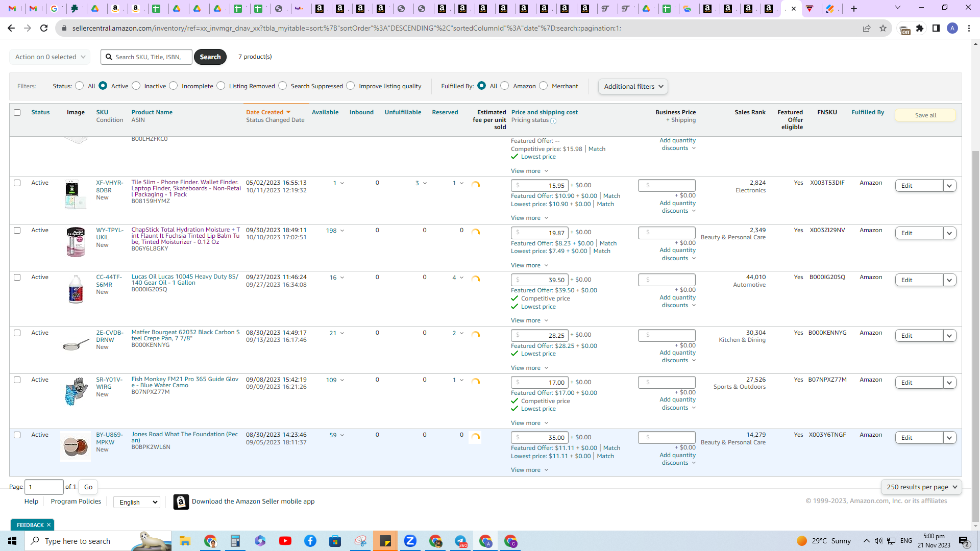The height and width of the screenshot is (551, 980).
Task: Check the Lucas Oil Gear Oil row
Action: [x=17, y=277]
